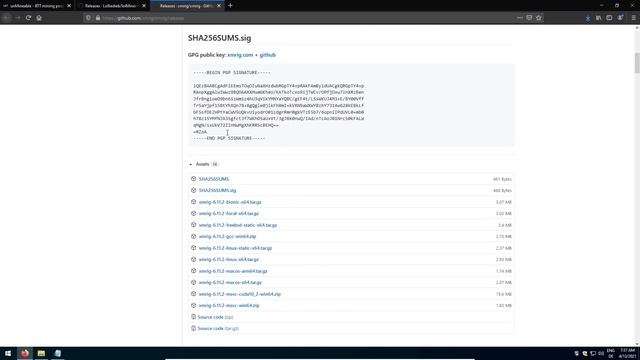Click package icon beside msvc-win64.zip
The height and width of the screenshot is (360, 640).
193,305
